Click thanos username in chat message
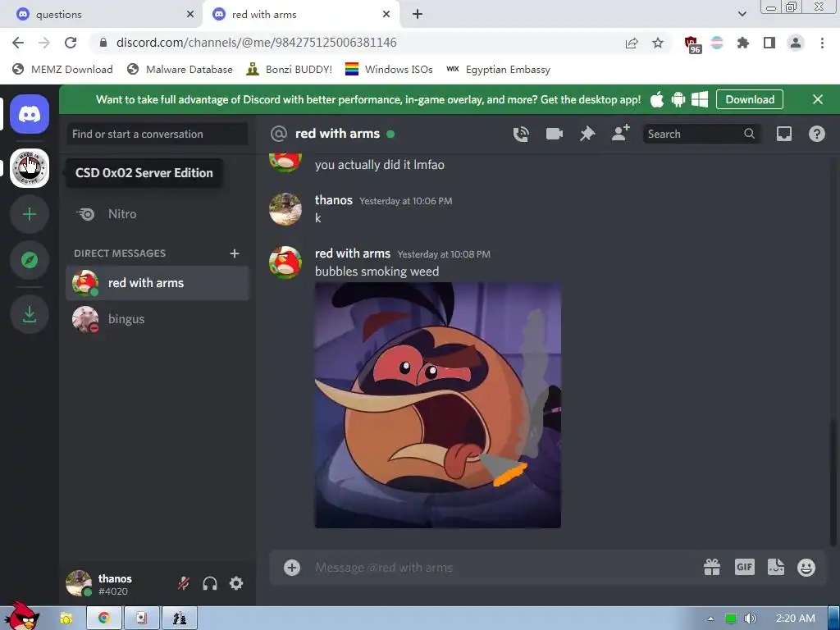The height and width of the screenshot is (630, 840). [x=333, y=200]
